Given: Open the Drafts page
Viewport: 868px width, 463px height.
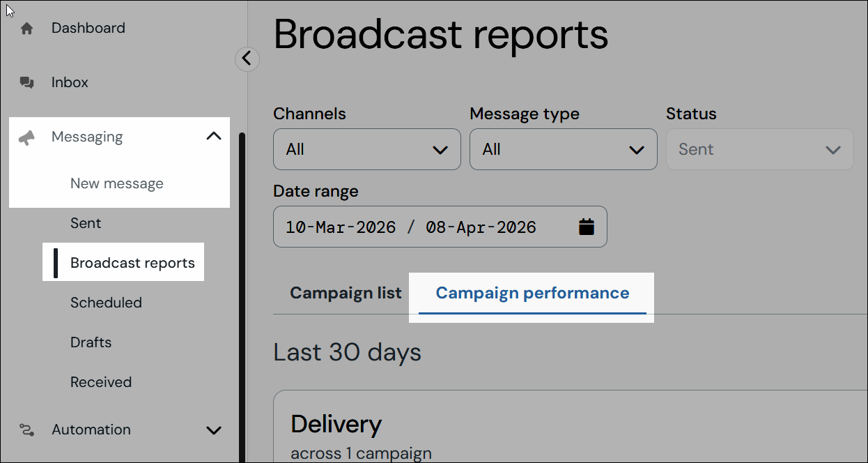Looking at the screenshot, I should [91, 342].
